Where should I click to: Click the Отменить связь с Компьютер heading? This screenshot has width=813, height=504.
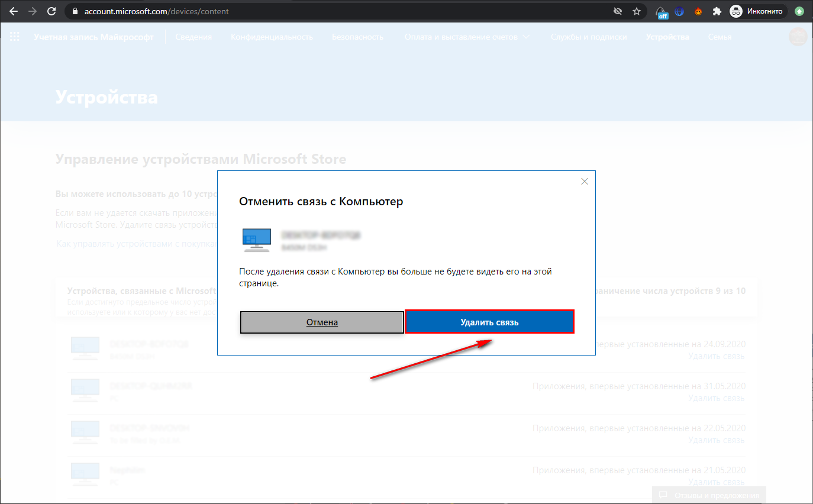coord(321,202)
